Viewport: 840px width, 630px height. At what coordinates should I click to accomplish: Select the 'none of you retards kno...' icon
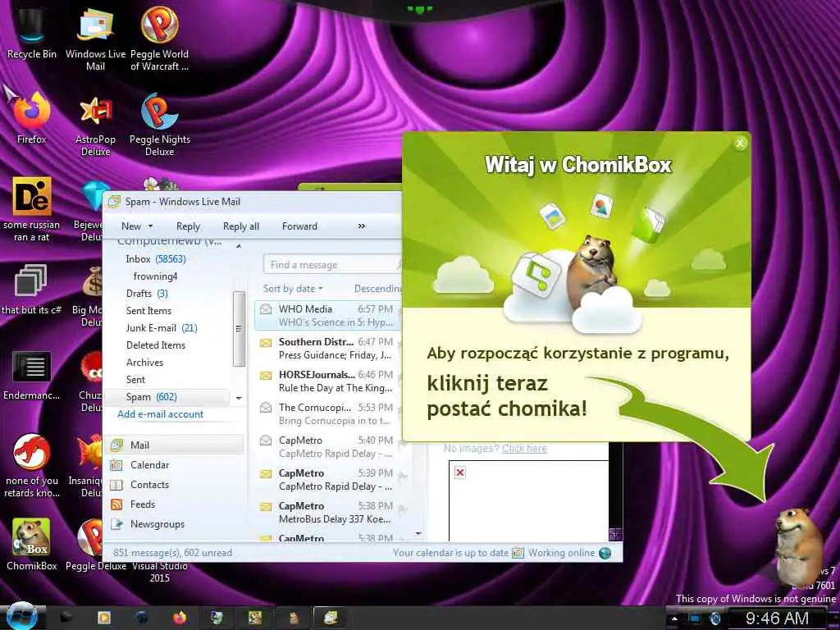coord(32,465)
